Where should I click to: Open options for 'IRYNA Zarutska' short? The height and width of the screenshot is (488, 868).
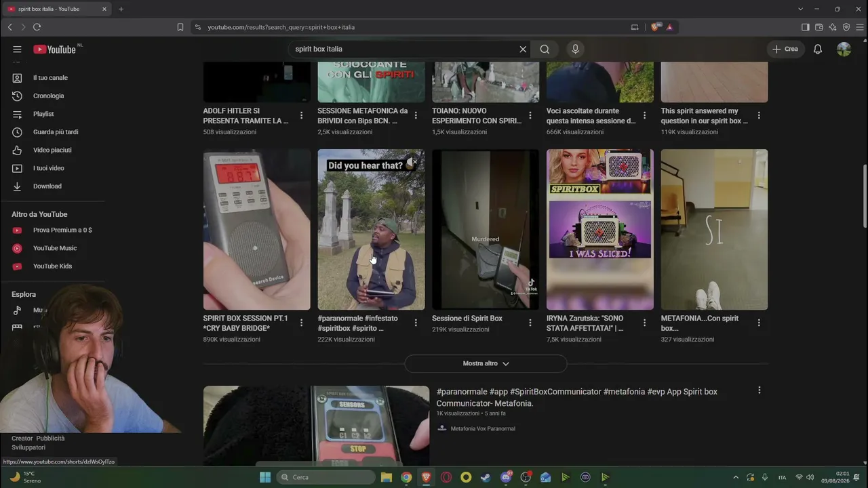(x=645, y=323)
